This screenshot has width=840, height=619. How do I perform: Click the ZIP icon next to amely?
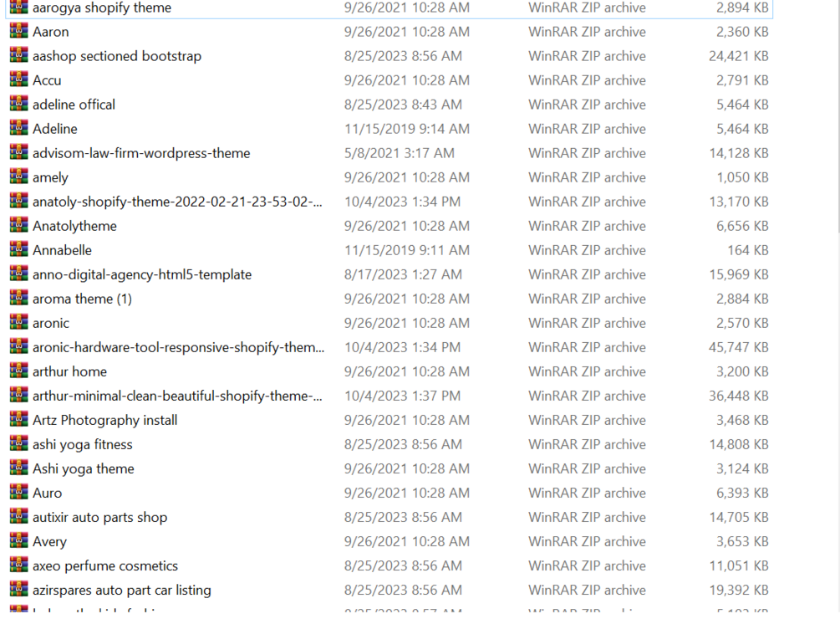pos(18,176)
